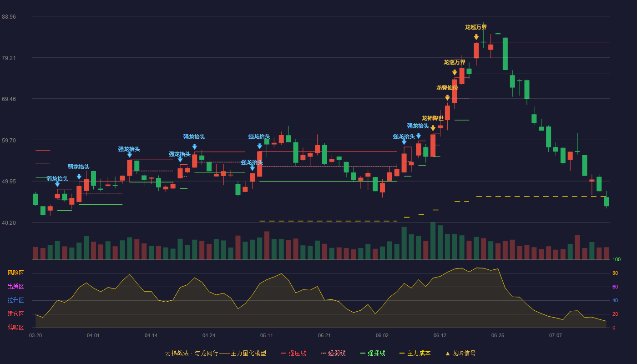
Task: Select the 龙登仙位 signal label
Action: (x=447, y=88)
